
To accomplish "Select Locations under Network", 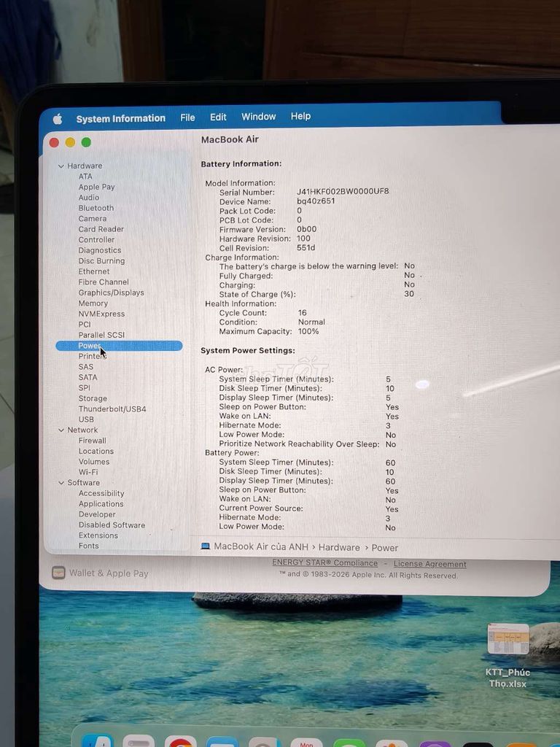I will click(x=96, y=451).
